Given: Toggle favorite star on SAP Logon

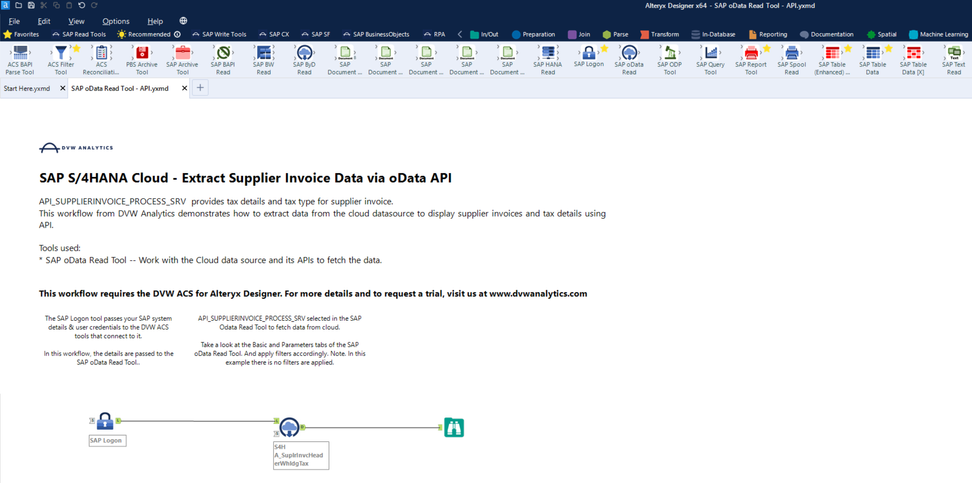Looking at the screenshot, I should click(604, 48).
